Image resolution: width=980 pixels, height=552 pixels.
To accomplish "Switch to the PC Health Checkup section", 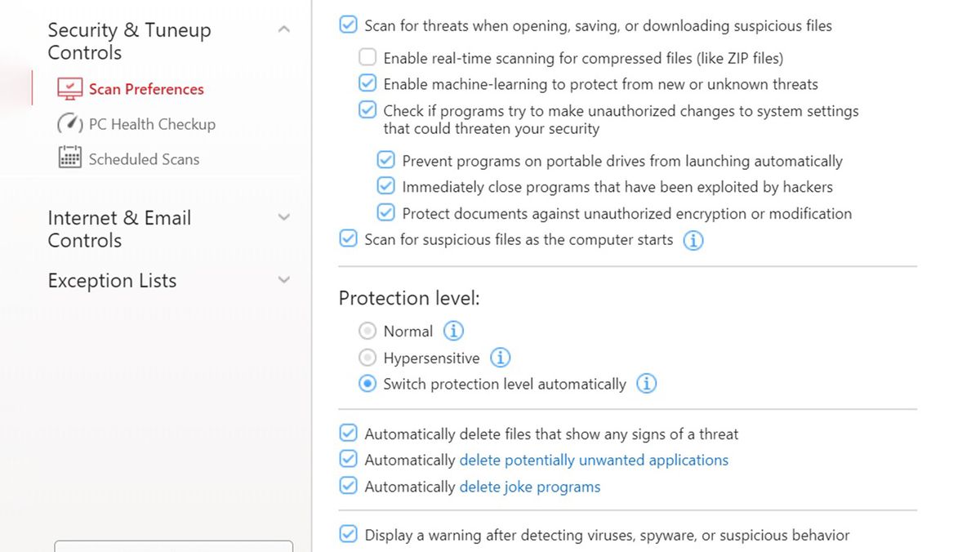I will (151, 124).
